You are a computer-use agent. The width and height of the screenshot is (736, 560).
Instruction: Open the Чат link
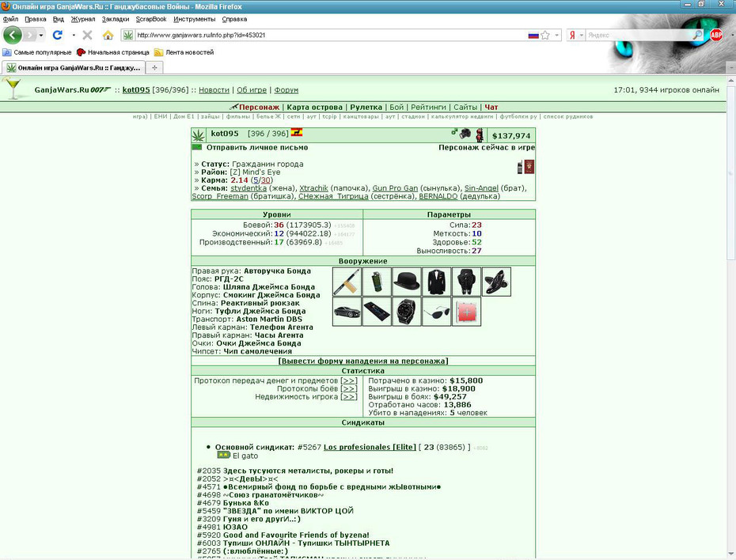click(x=491, y=107)
